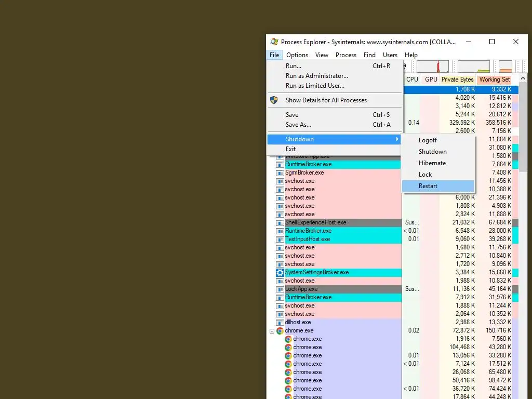This screenshot has width=532, height=399.
Task: Click the dllhost.exe icon
Action: tap(280, 323)
